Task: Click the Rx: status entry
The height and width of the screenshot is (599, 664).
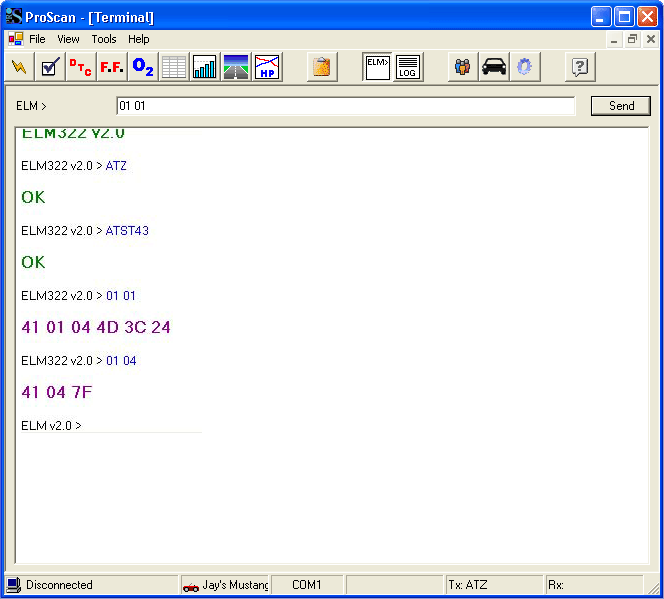Action: (556, 585)
